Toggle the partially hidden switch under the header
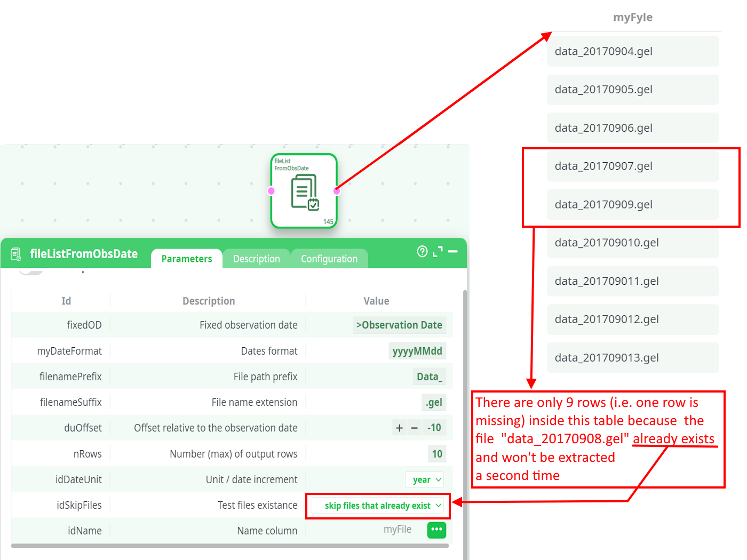Viewport: 747px width, 560px height. click(30, 271)
